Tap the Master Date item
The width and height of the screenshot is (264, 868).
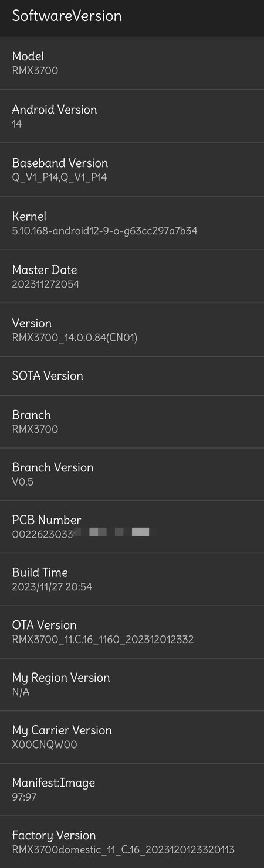[x=132, y=276]
